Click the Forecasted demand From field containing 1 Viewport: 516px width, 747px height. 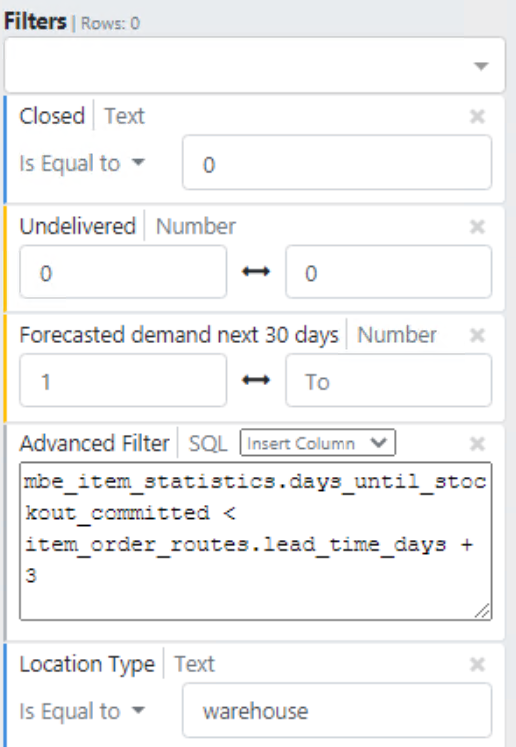tap(123, 380)
